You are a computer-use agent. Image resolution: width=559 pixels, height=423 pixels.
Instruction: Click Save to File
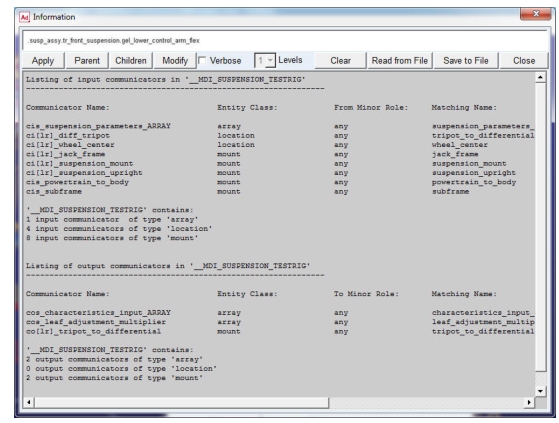click(x=466, y=61)
